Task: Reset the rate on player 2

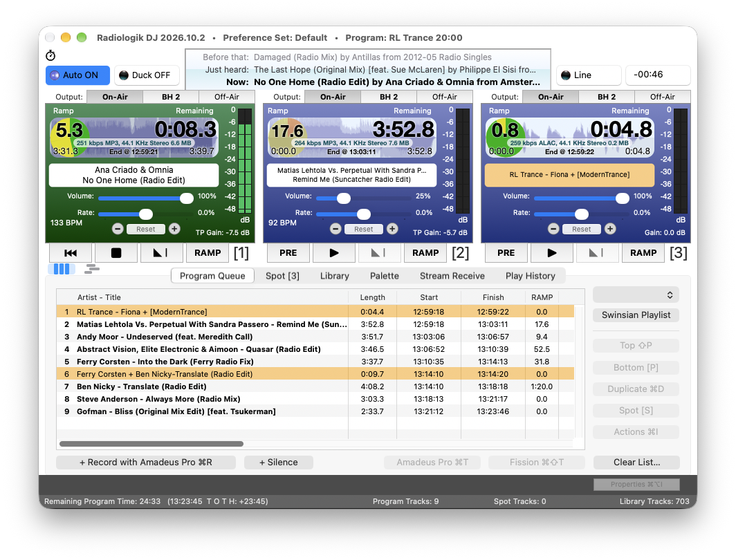Action: (x=363, y=230)
